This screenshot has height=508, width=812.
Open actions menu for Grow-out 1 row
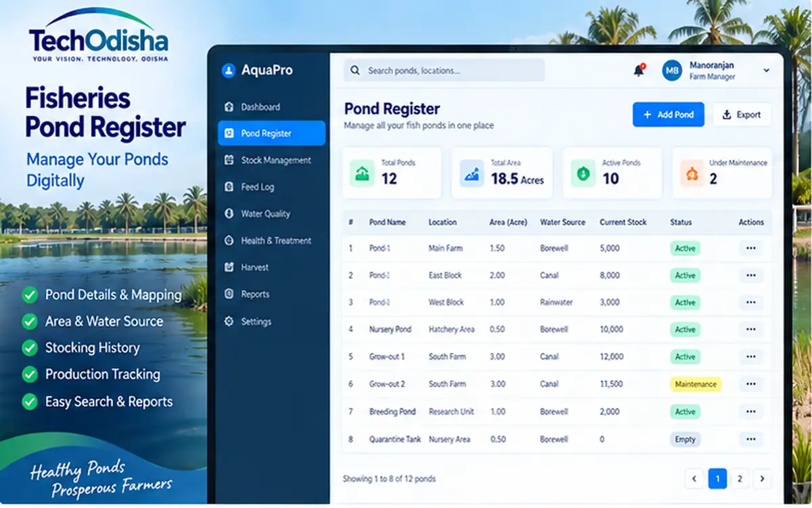click(x=751, y=357)
